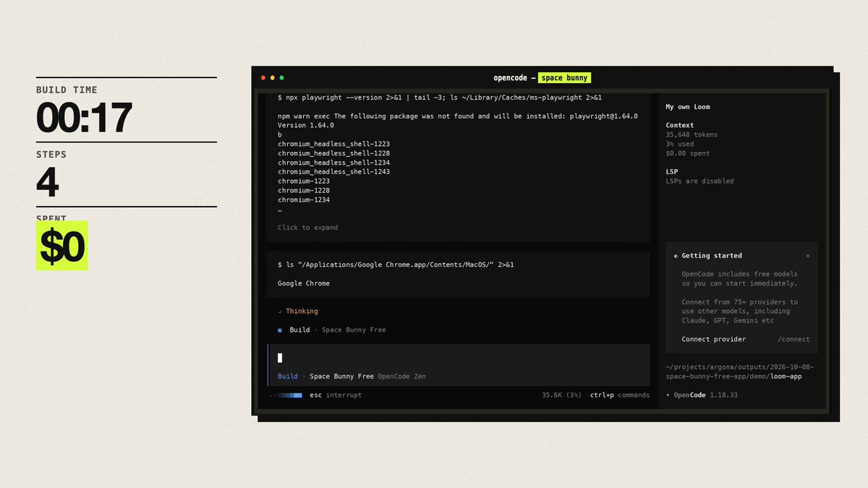
Task: Select the chromium-1223 output line
Action: click(x=304, y=181)
